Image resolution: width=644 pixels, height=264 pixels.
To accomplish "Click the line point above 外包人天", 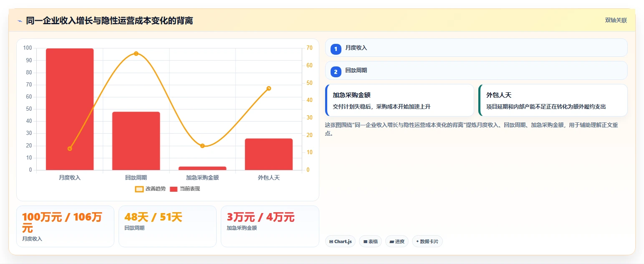I will (269, 89).
